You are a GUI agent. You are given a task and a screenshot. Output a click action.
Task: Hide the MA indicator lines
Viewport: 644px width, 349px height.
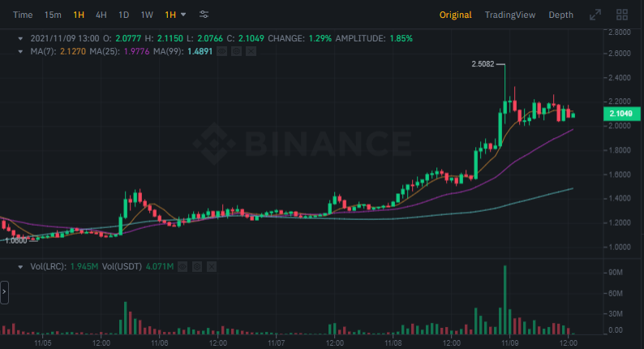pyautogui.click(x=221, y=51)
